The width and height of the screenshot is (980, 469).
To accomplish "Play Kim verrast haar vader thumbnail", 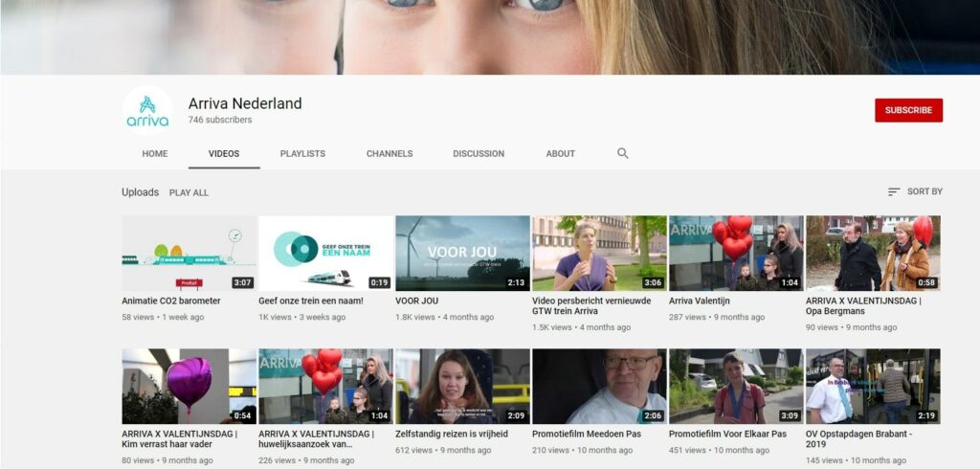I will 189,387.
